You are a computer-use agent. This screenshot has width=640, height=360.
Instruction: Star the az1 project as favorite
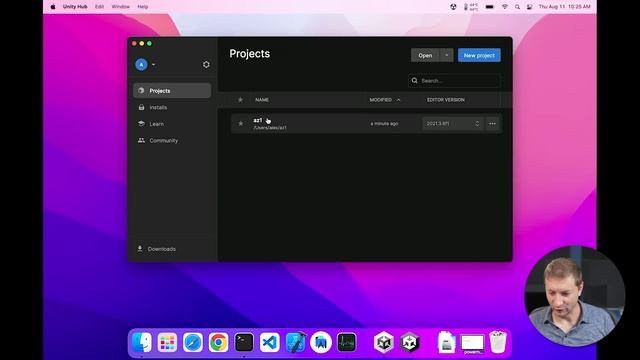pos(240,123)
